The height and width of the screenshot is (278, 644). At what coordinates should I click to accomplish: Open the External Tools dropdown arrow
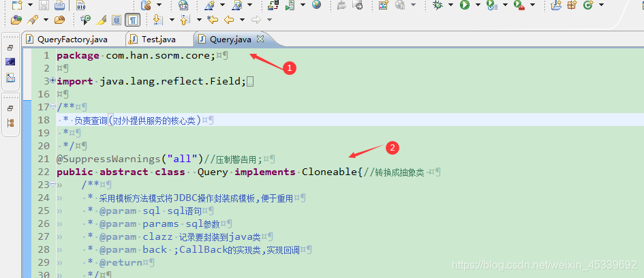[532, 5]
